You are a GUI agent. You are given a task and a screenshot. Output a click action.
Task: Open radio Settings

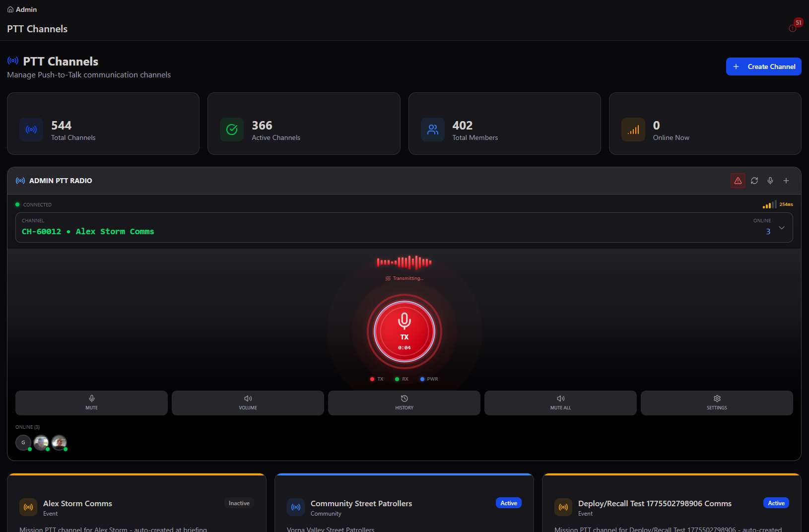coord(717,402)
